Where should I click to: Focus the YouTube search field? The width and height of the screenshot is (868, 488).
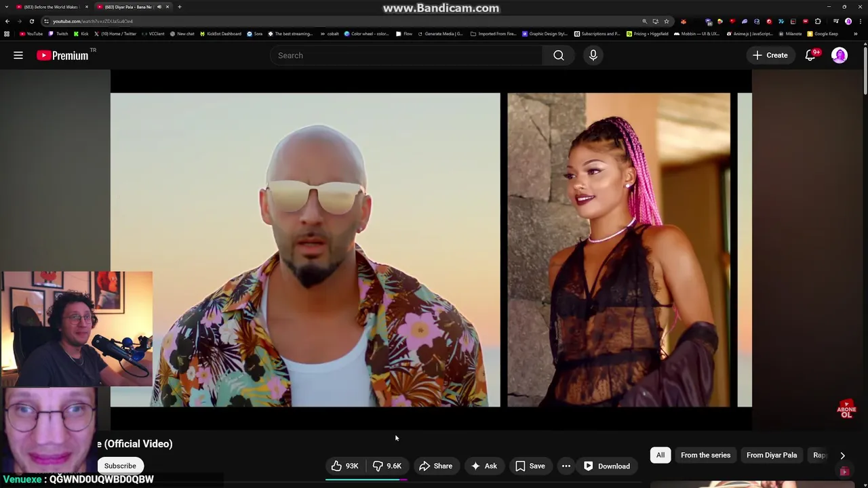(407, 56)
